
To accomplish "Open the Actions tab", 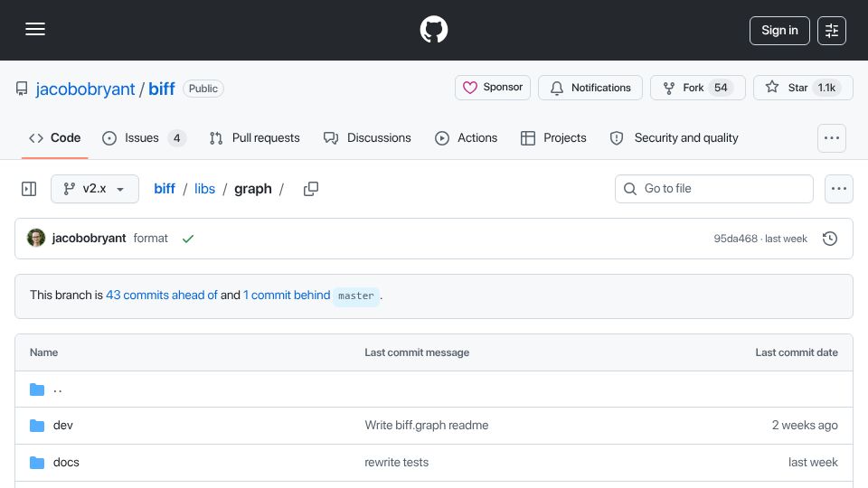I will (467, 137).
